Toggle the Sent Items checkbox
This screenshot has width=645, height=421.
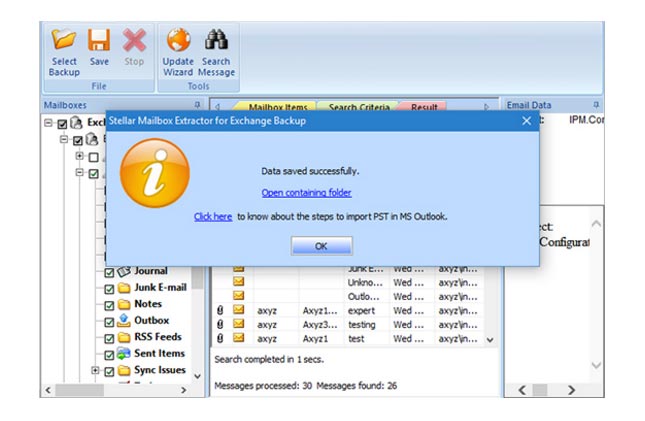pyautogui.click(x=109, y=355)
